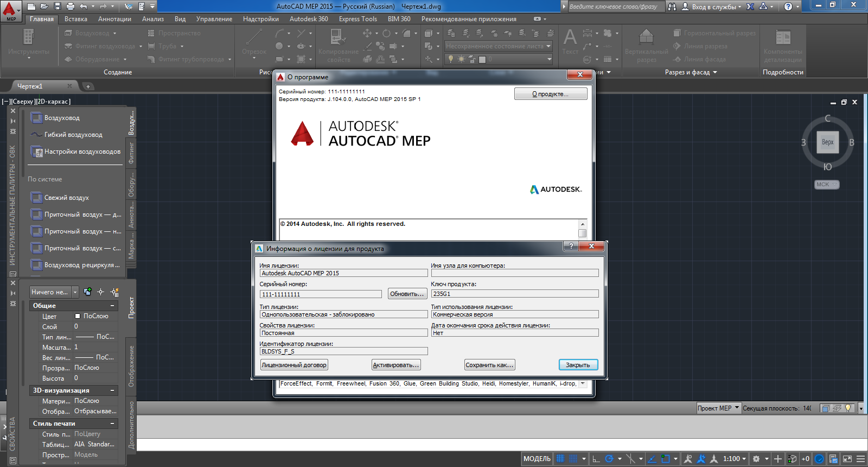Toggle isometric drafting in status bar
Image resolution: width=868 pixels, height=467 pixels.
[x=630, y=459]
